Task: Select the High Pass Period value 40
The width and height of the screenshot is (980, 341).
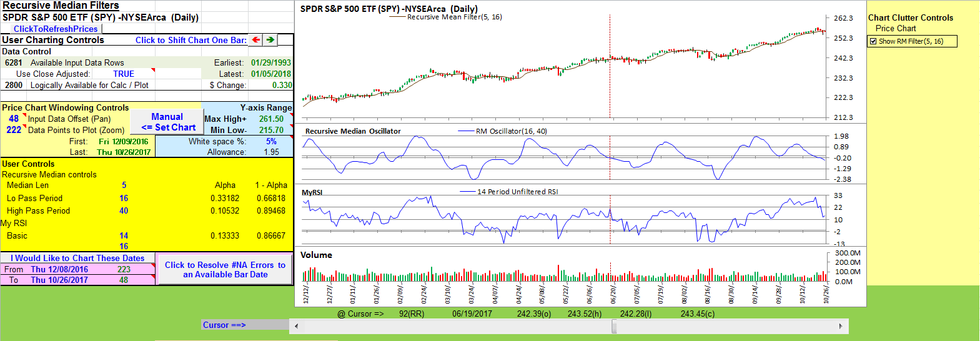Action: click(124, 211)
